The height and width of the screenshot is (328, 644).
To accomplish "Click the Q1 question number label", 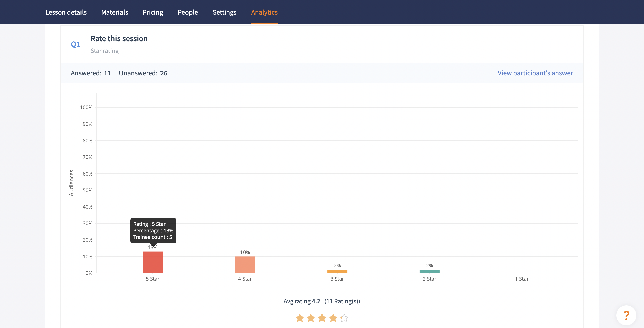I will 75,44.
